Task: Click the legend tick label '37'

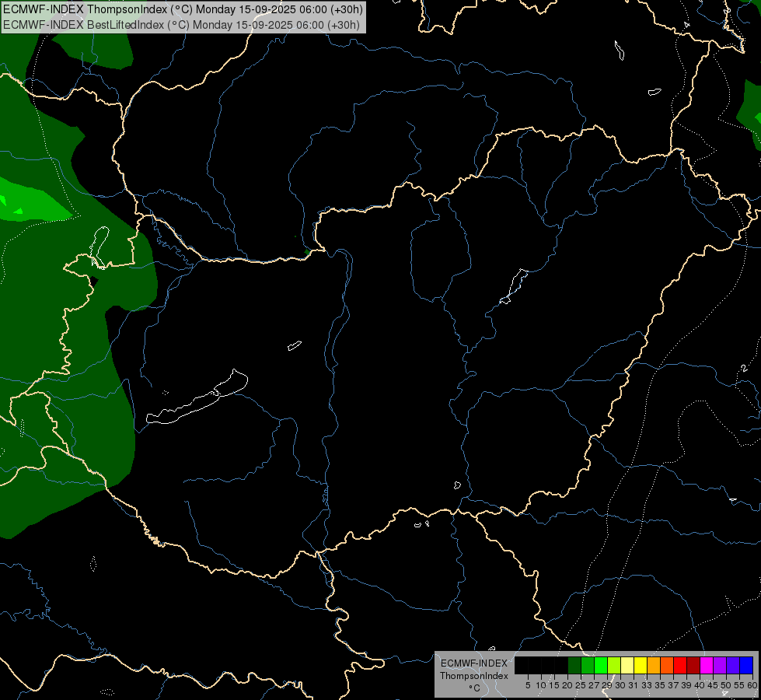Action: point(674,685)
